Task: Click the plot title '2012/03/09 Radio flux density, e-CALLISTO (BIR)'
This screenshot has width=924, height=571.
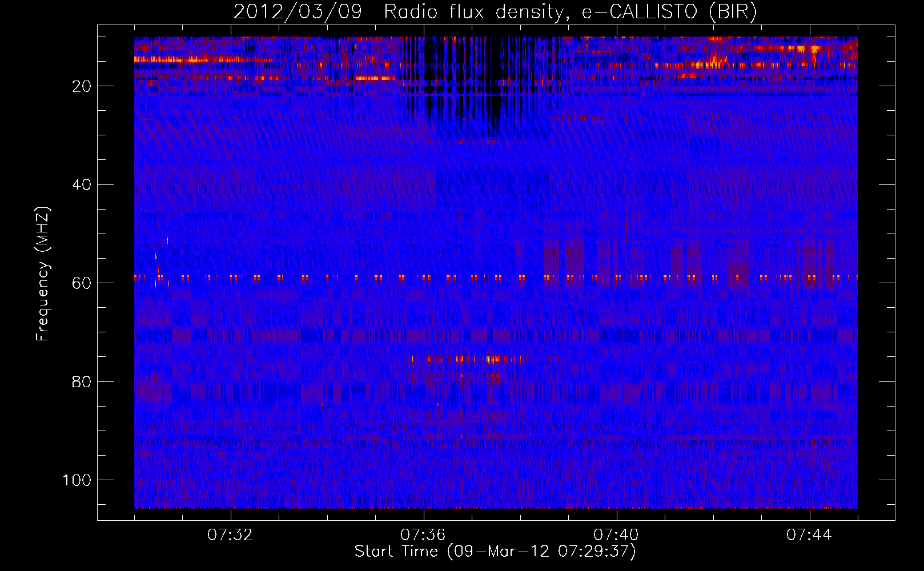Action: pyautogui.click(x=495, y=12)
